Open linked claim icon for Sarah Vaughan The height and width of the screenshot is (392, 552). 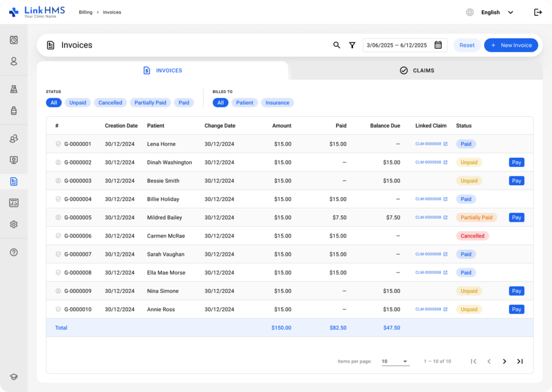(445, 254)
